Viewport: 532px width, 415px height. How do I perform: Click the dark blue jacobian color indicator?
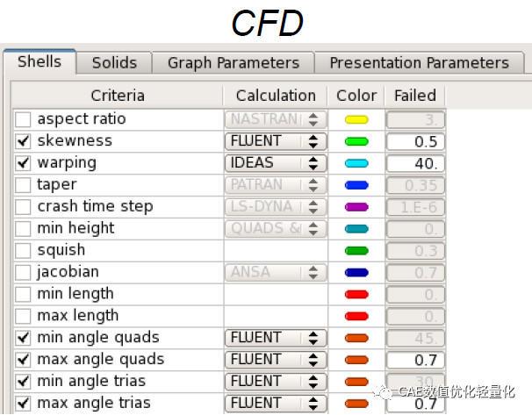(356, 272)
